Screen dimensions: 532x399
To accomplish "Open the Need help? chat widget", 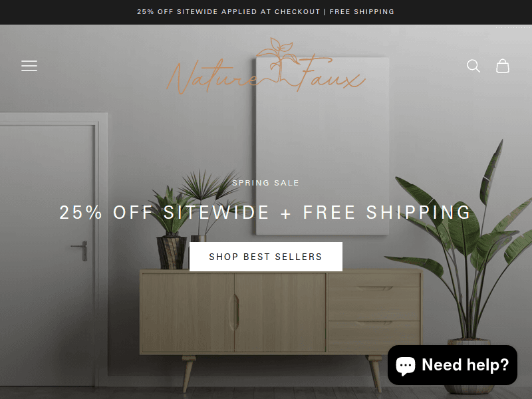I will coord(452,365).
